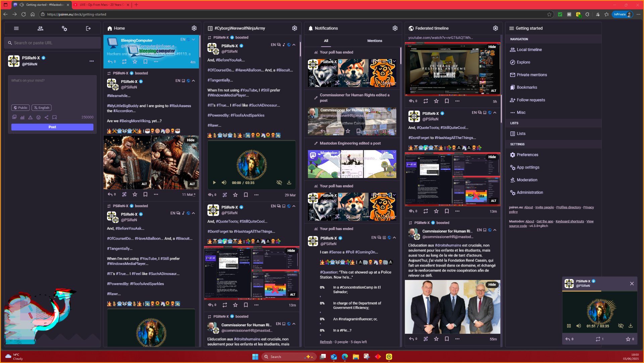Add a poll using the compose chart icon

(x=22, y=117)
